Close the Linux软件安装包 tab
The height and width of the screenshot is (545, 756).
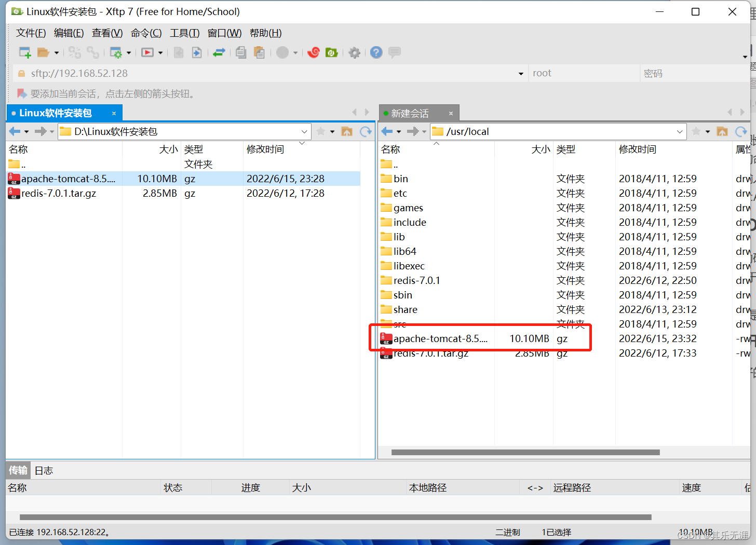[114, 113]
